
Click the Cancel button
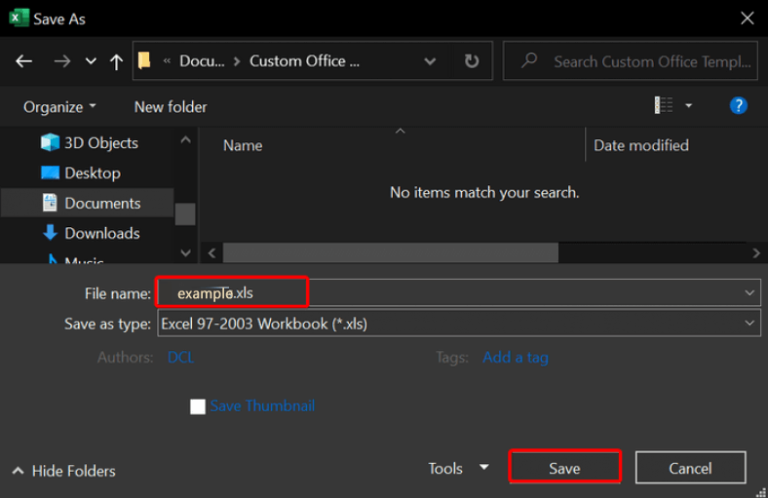pos(690,468)
